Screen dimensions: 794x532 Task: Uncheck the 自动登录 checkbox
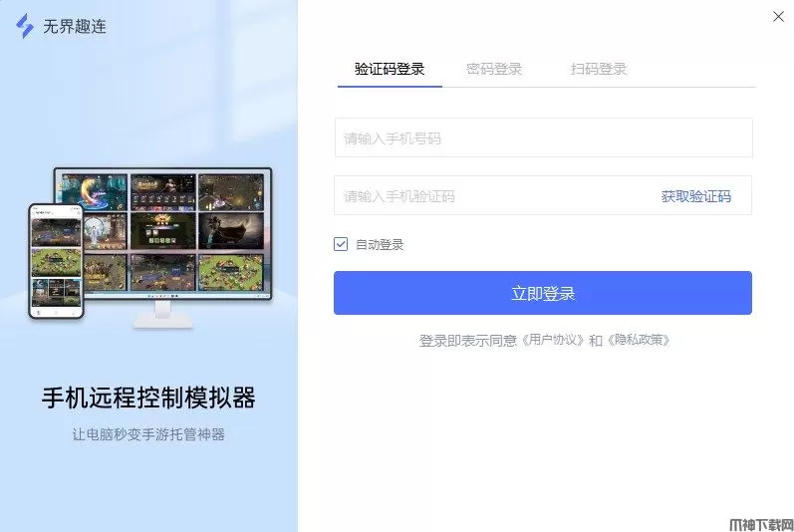point(341,244)
